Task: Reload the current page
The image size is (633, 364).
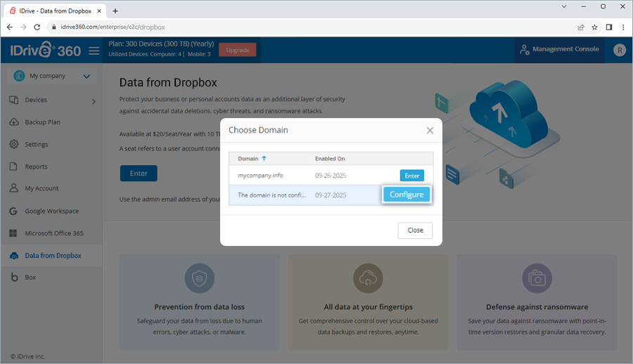Action: 37,27
